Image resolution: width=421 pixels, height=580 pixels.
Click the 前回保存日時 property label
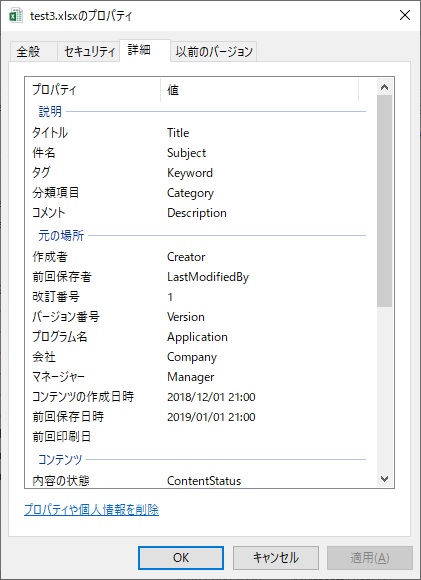[x=68, y=417]
